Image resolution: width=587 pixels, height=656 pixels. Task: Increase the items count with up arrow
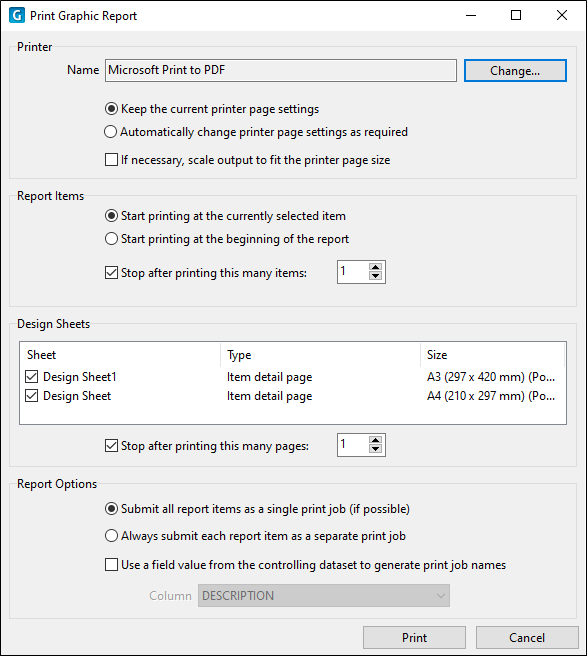(375, 267)
